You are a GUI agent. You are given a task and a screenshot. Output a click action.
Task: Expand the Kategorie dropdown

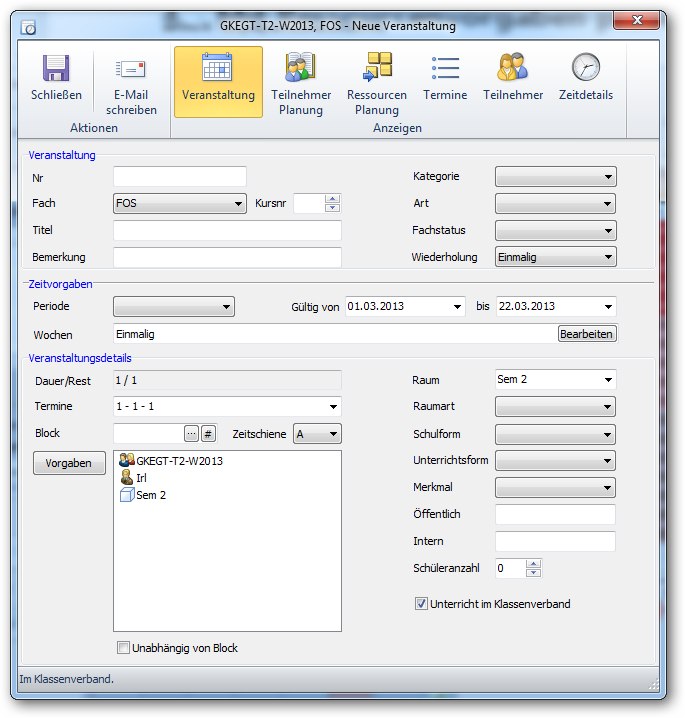pyautogui.click(x=608, y=177)
